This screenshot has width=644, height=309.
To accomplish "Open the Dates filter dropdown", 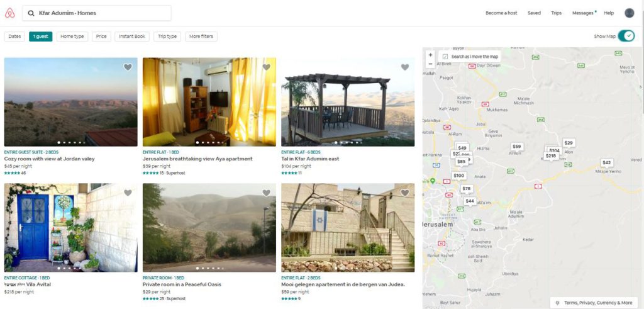I will [x=14, y=37].
